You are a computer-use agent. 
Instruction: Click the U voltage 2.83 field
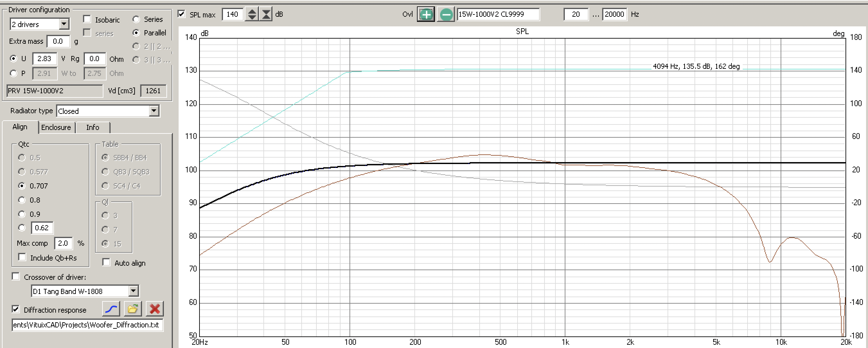coord(45,59)
